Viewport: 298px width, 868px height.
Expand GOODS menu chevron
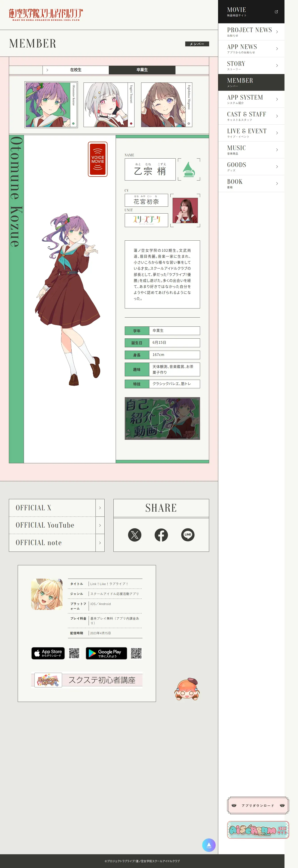point(277,167)
